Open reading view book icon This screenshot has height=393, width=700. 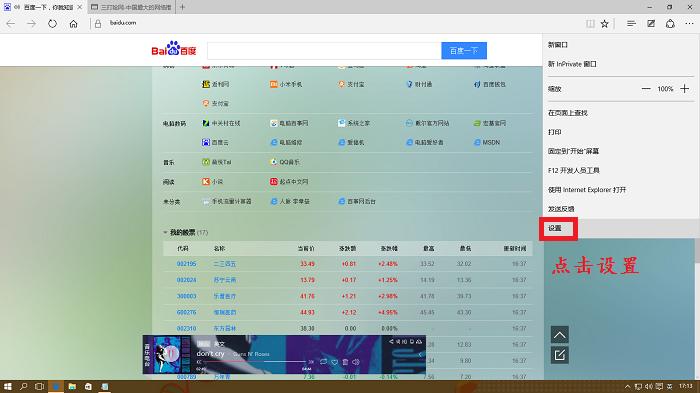click(x=590, y=24)
